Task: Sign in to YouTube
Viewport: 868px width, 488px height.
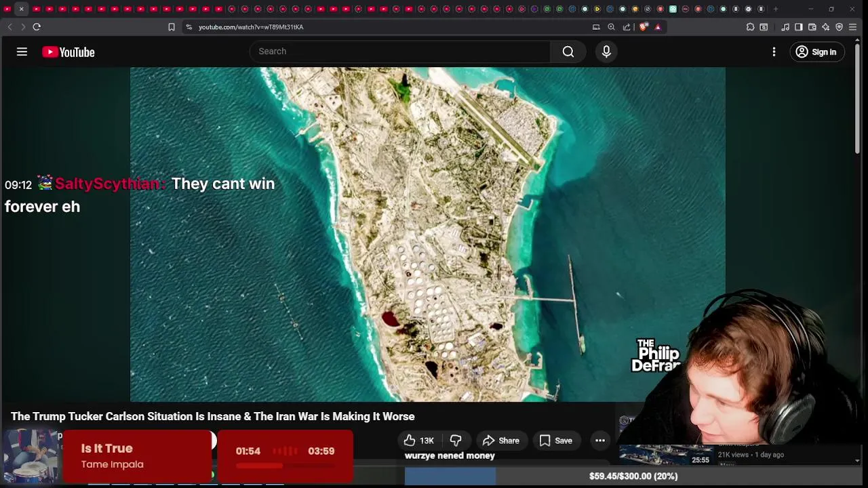Action: coord(816,52)
